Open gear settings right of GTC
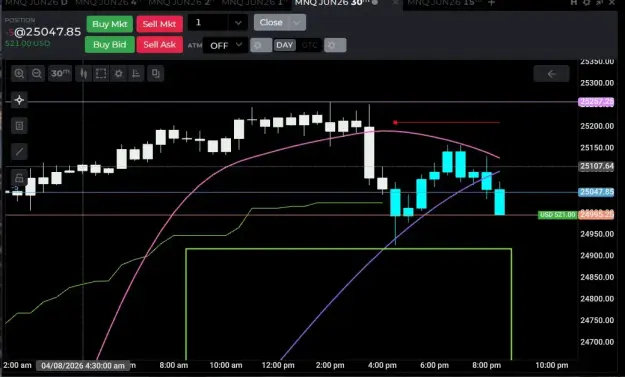 point(335,45)
